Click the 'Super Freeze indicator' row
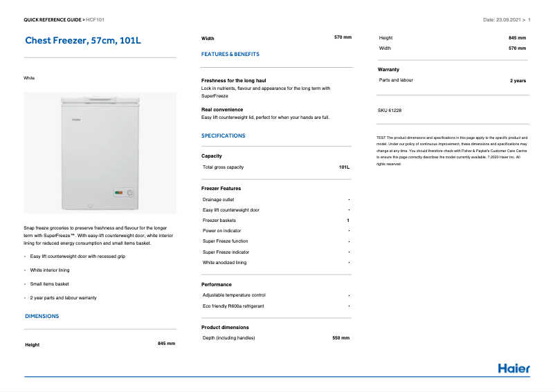 [276, 252]
